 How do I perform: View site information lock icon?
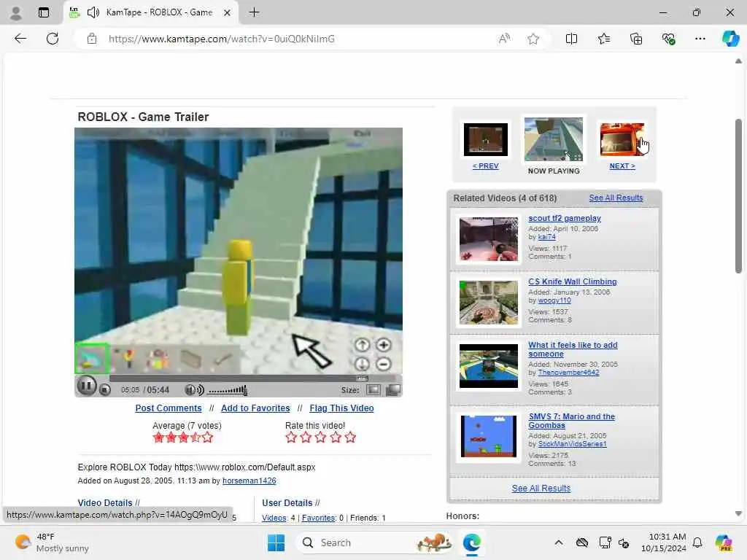coord(92,39)
